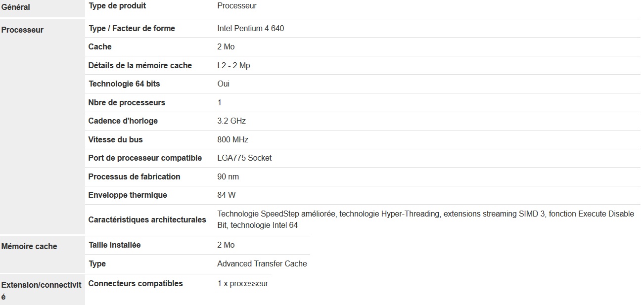
Task: Click the '800 MHz' bus speed value
Action: 232,139
